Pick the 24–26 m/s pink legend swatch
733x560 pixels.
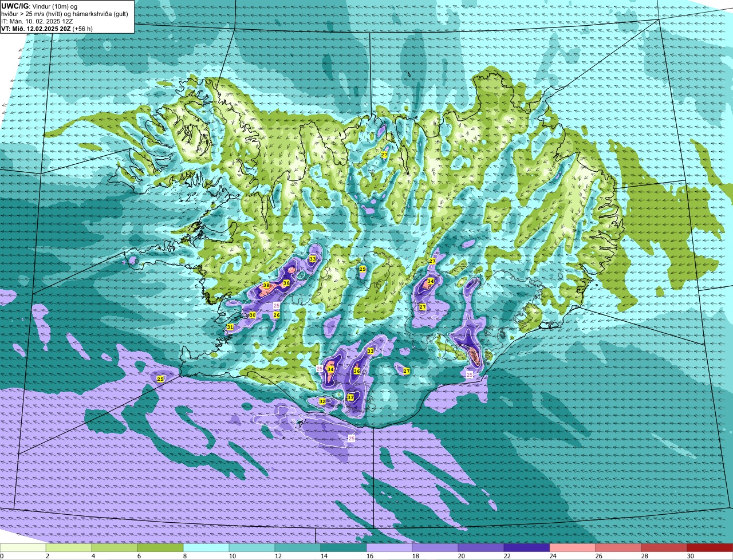[573, 547]
